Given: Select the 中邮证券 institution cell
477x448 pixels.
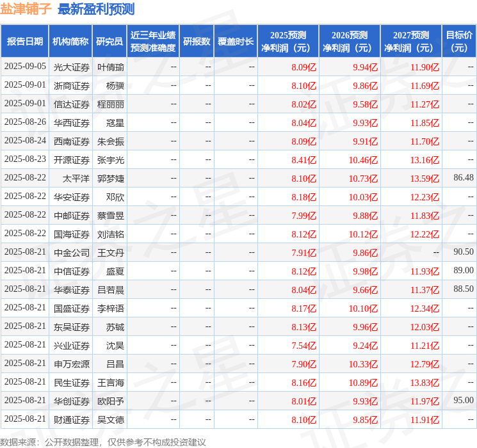Looking at the screenshot, I should pos(72,216).
